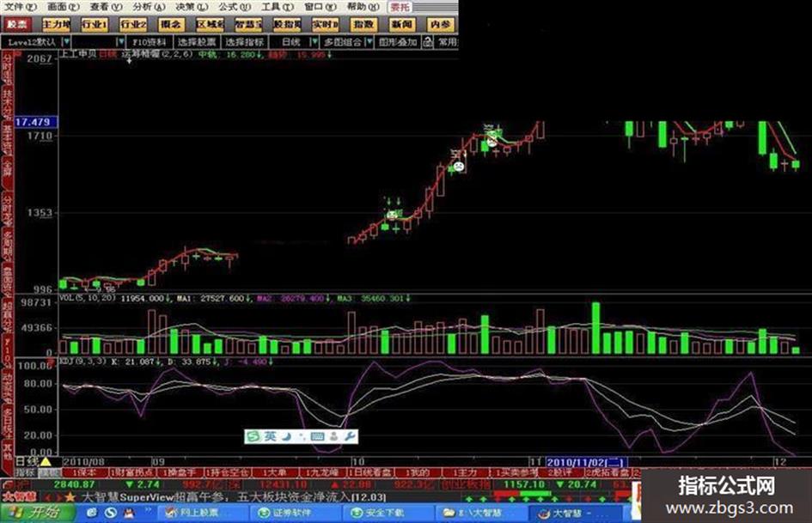812x523 pixels.
Task: Select the 概念 toolbar button
Action: (x=171, y=24)
